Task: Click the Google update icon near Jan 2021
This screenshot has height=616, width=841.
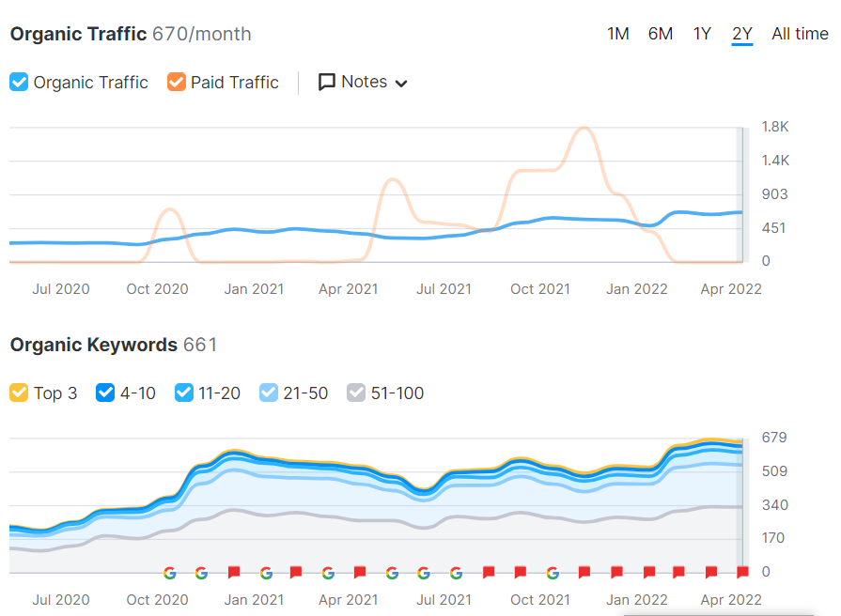Action: [x=265, y=572]
